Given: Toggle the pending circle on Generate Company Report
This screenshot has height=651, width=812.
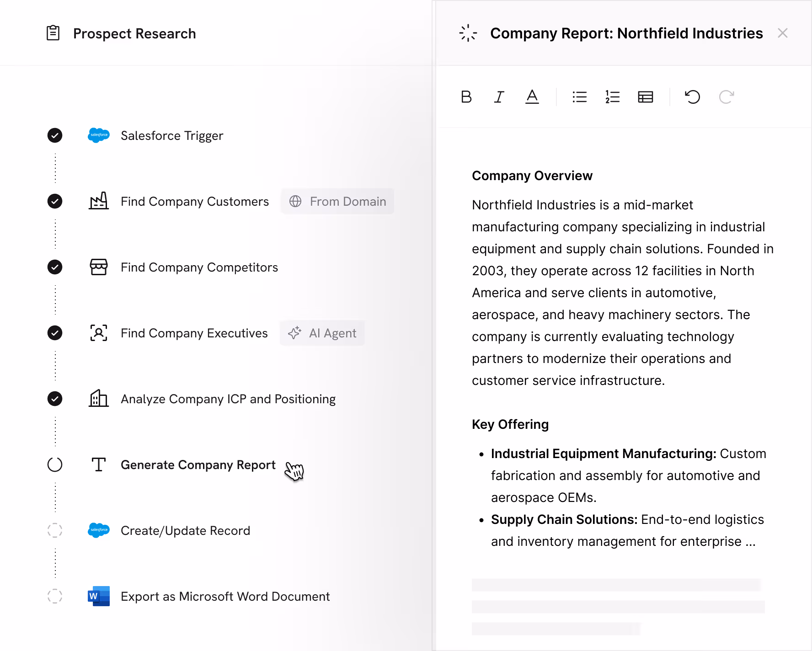Looking at the screenshot, I should [55, 464].
